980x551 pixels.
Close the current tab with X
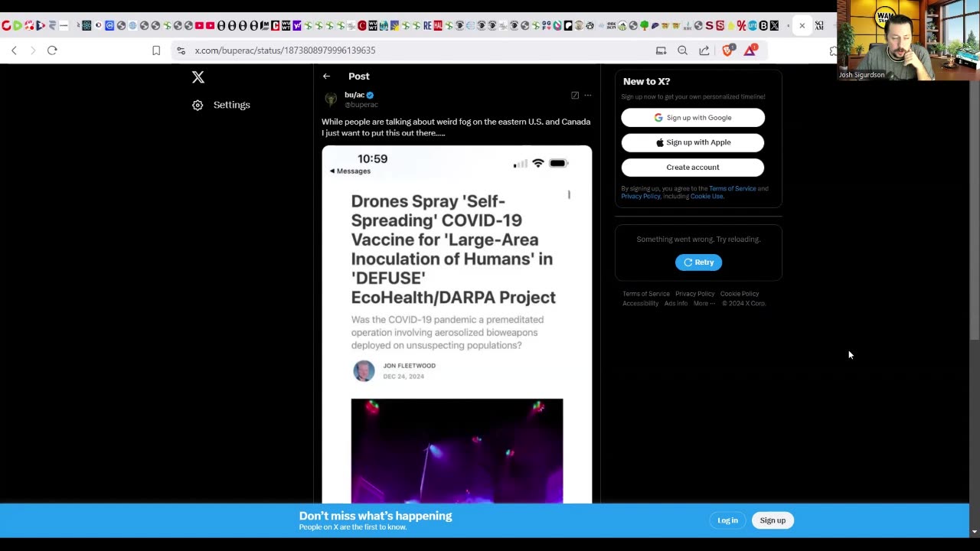802,26
